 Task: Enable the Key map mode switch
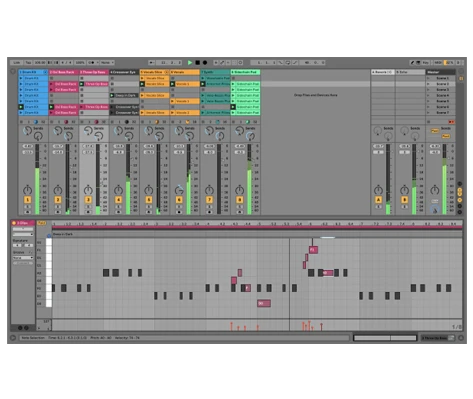point(426,62)
